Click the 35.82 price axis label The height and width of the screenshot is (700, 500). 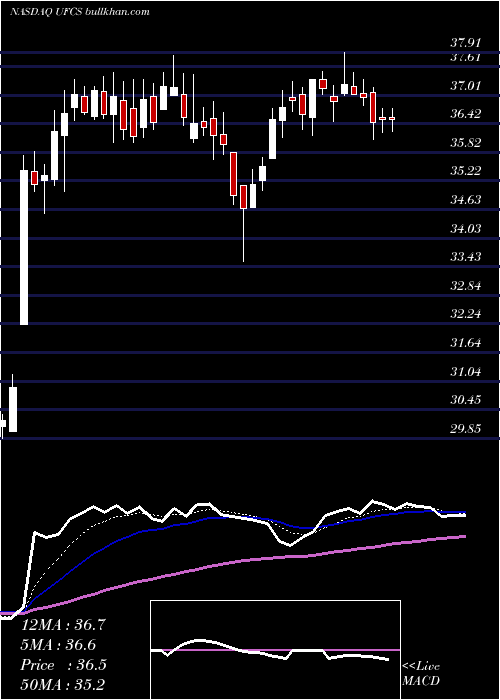point(465,143)
